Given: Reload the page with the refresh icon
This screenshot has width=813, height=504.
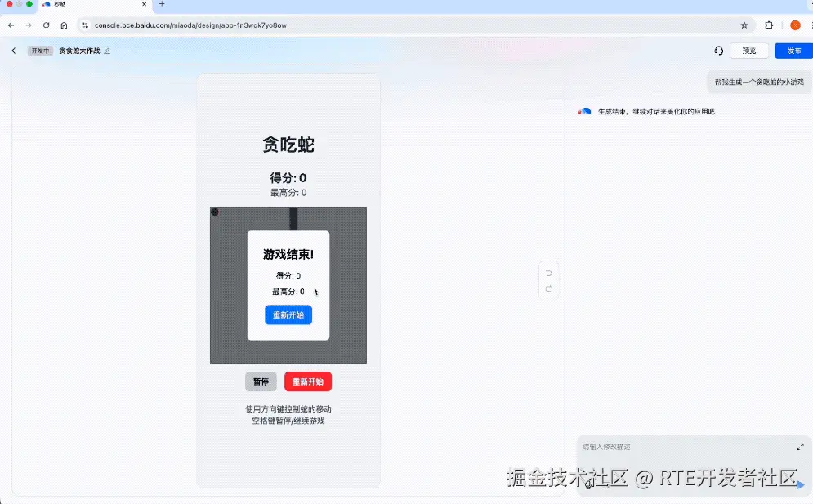Looking at the screenshot, I should click(x=46, y=25).
